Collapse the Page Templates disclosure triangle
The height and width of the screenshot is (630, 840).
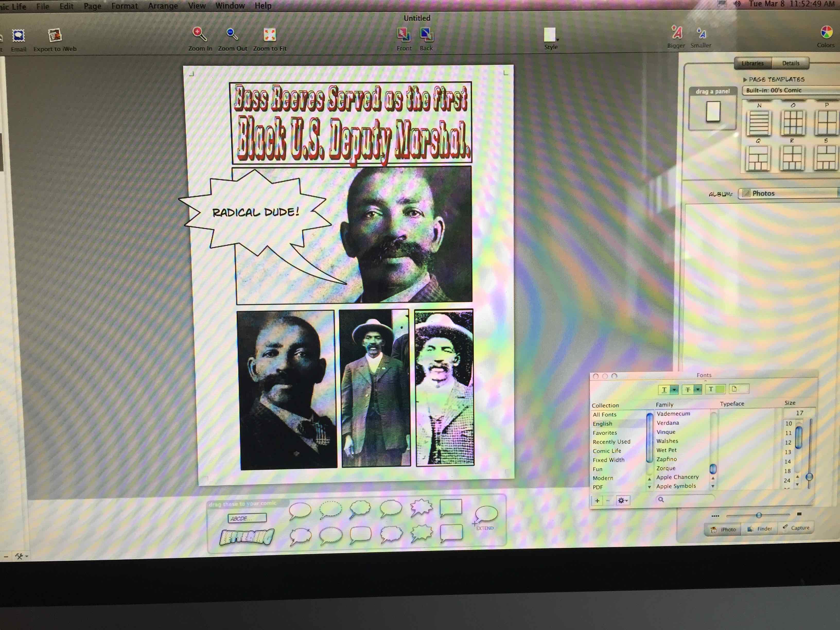pos(745,80)
